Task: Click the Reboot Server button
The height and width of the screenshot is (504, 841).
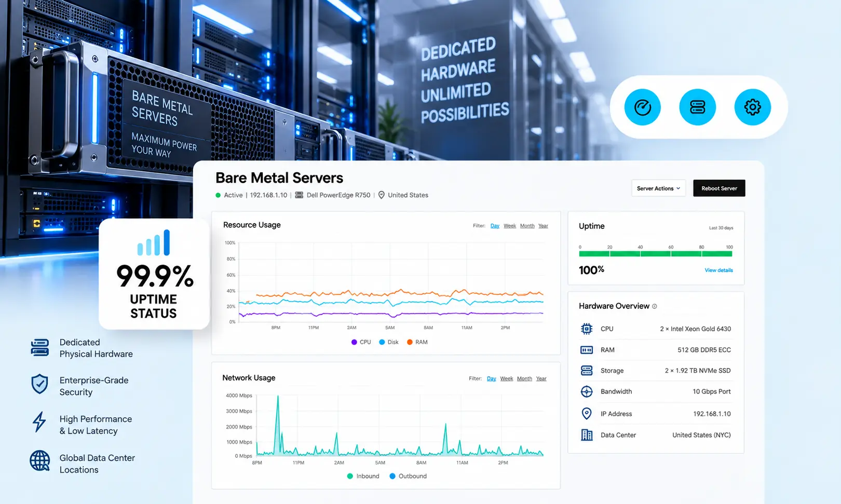Action: [x=719, y=188]
